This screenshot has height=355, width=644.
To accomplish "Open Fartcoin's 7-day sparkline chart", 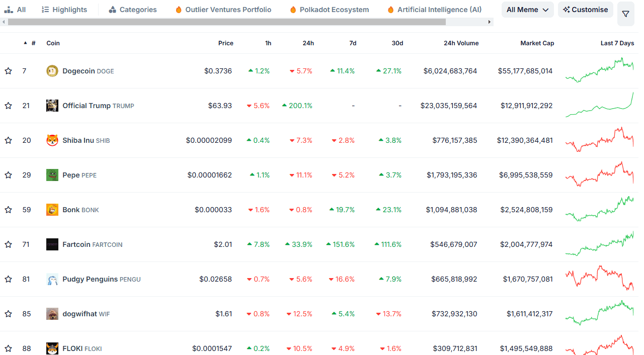I will click(600, 243).
